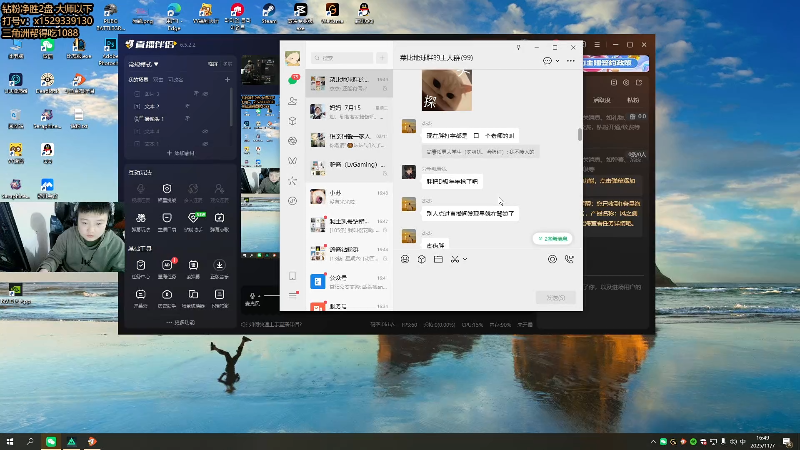Open the Contacts icon in WeChat sidebar

tap(293, 101)
